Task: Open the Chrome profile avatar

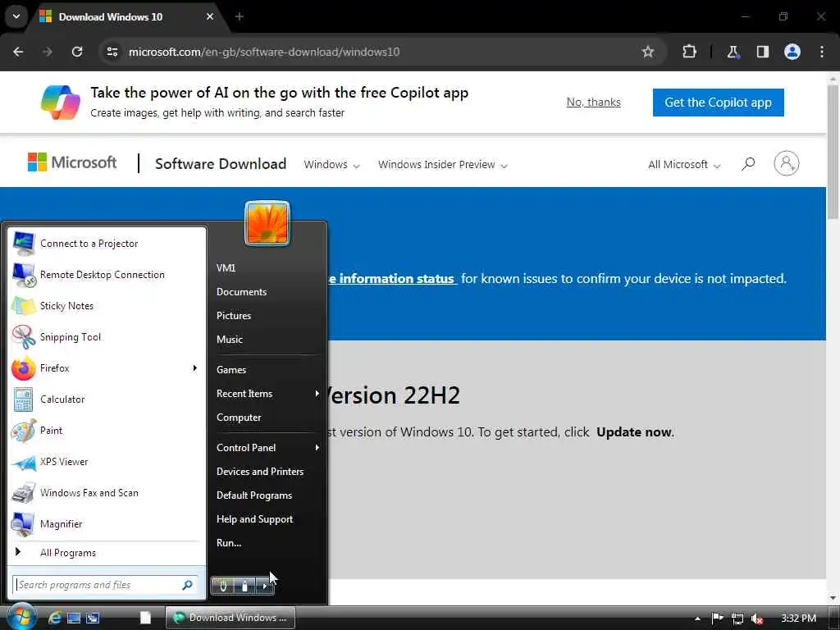Action: [x=792, y=52]
